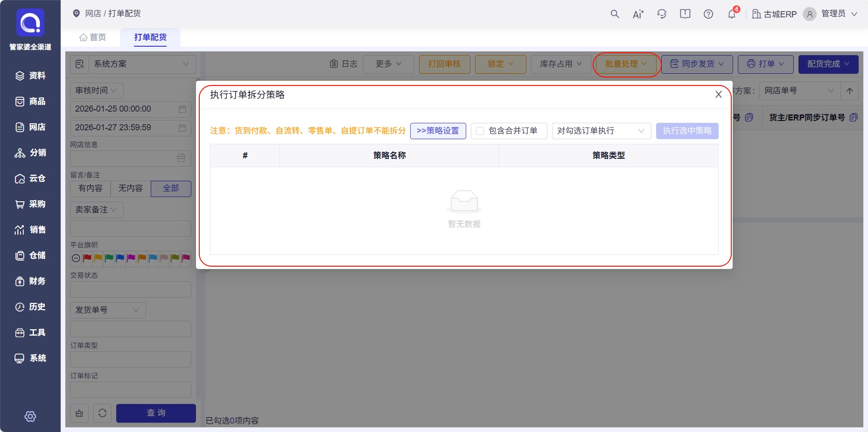Screen dimensions: 868x432
Task: Open the AI assistant icon
Action: click(x=638, y=14)
